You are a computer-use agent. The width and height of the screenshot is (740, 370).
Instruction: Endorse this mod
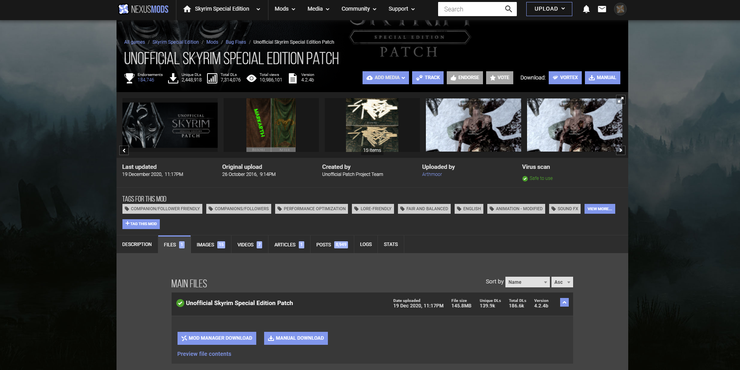coord(465,78)
